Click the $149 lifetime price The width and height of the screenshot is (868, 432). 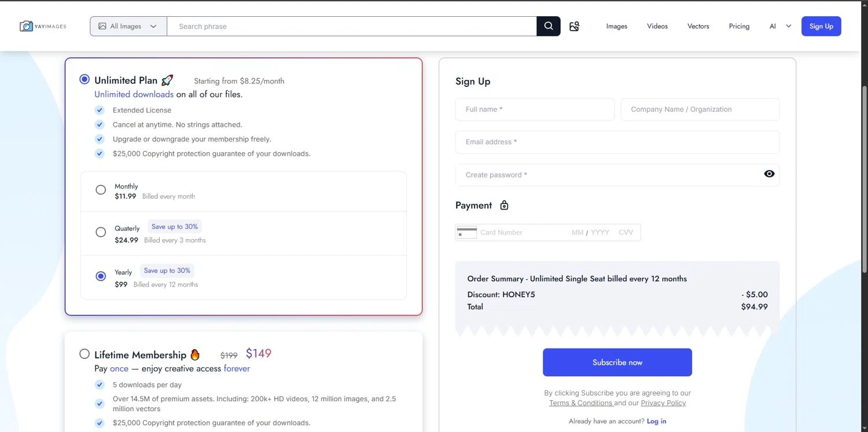coord(259,353)
